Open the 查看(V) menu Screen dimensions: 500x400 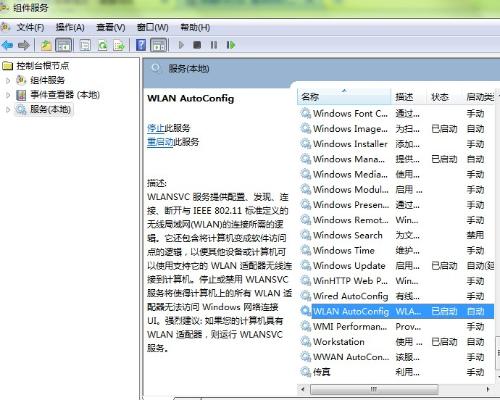point(111,27)
